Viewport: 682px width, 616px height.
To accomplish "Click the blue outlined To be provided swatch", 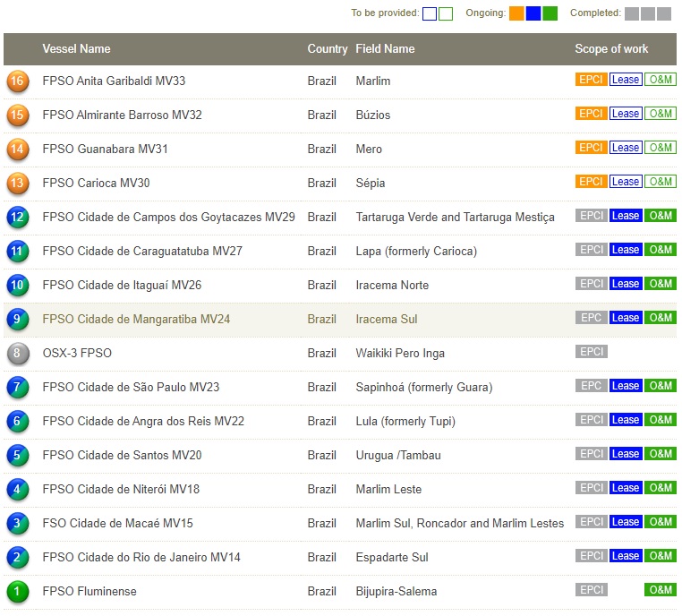I will pos(430,13).
